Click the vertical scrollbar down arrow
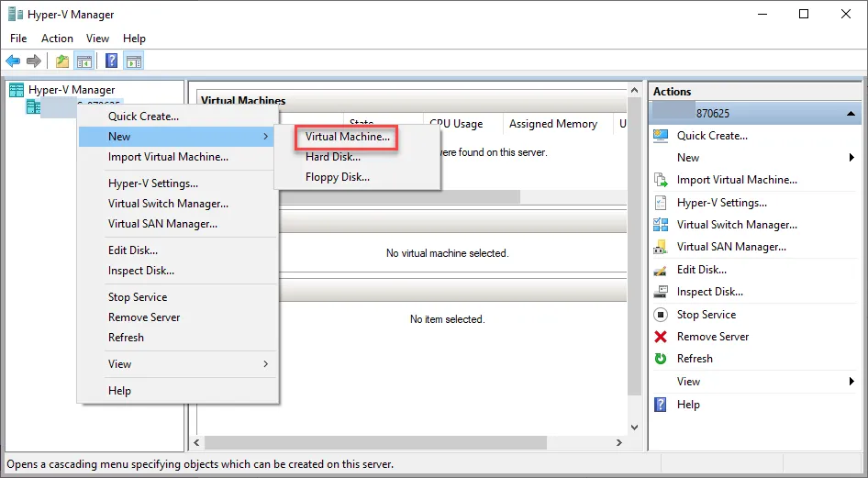The width and height of the screenshot is (868, 478). (x=634, y=428)
